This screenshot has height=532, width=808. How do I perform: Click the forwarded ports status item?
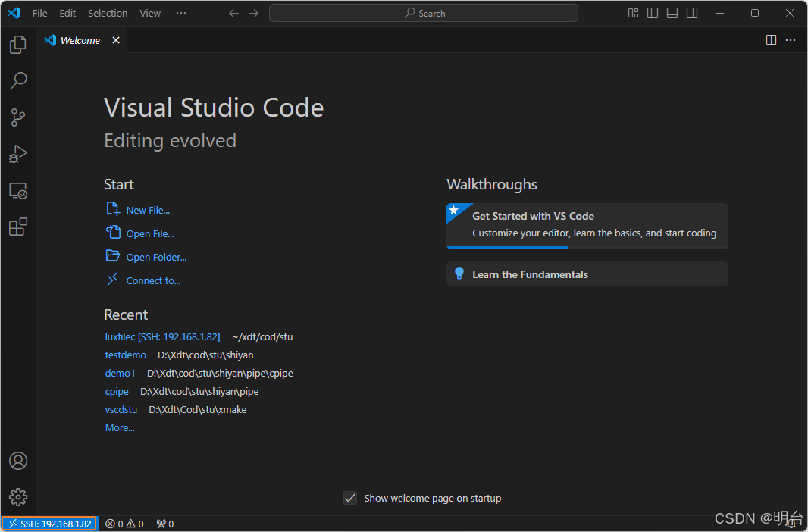pos(165,524)
